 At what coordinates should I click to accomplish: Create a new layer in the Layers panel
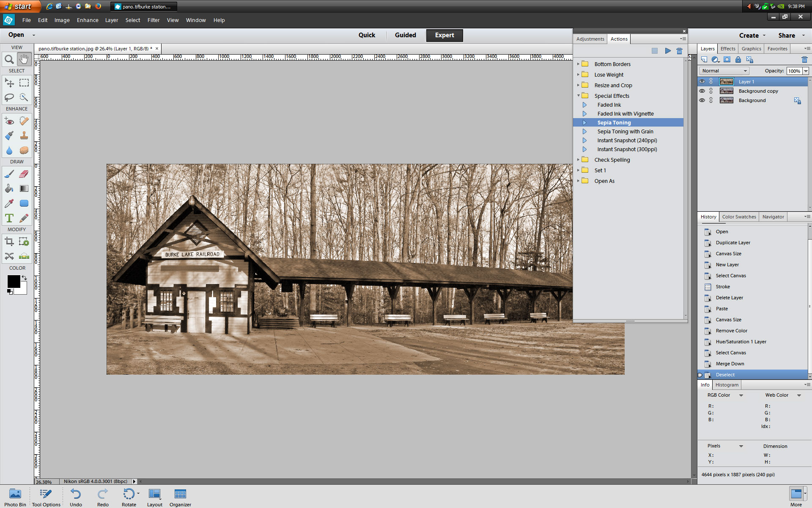[x=704, y=59]
